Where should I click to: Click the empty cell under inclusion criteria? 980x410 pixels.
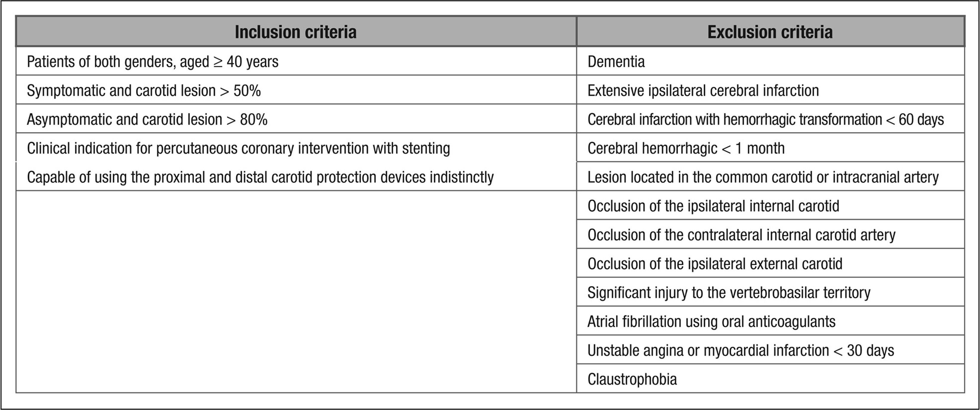click(x=295, y=291)
